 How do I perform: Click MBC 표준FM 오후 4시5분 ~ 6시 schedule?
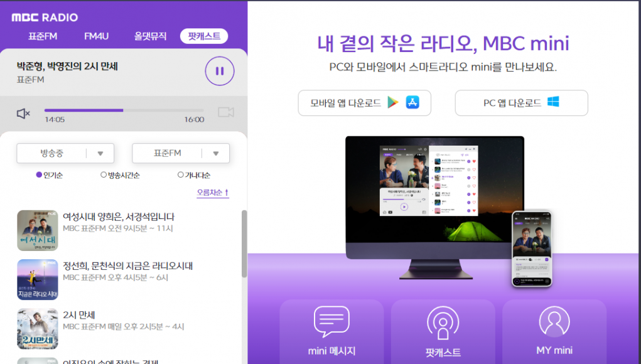pos(116,278)
